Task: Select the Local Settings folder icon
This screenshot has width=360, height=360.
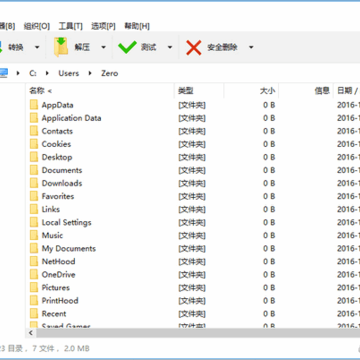Action: 34,222
